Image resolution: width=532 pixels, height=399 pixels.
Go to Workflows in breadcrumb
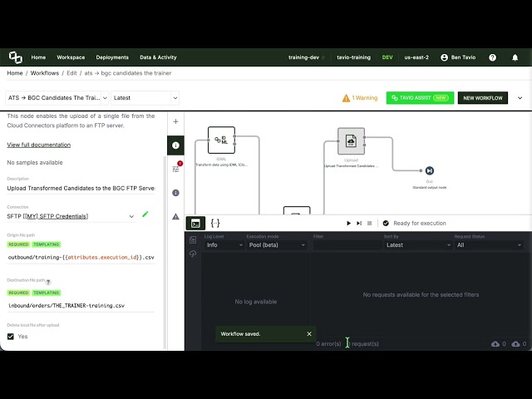45,73
